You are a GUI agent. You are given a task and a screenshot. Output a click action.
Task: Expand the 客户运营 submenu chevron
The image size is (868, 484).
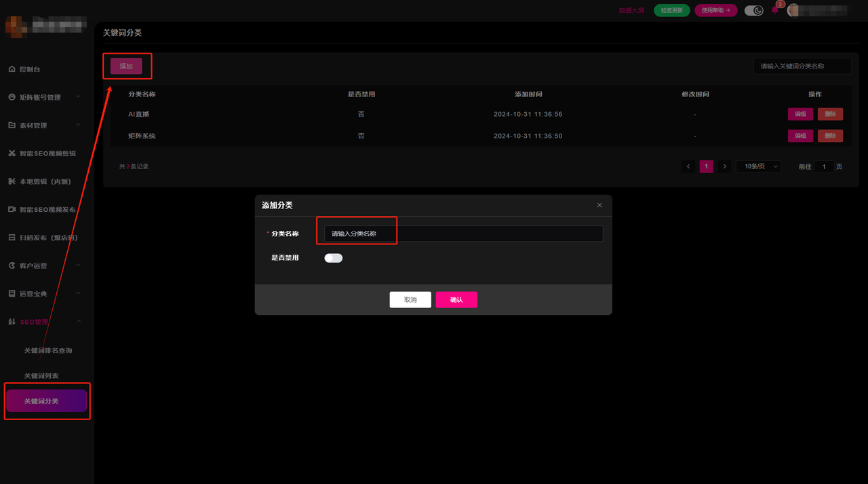tap(78, 265)
